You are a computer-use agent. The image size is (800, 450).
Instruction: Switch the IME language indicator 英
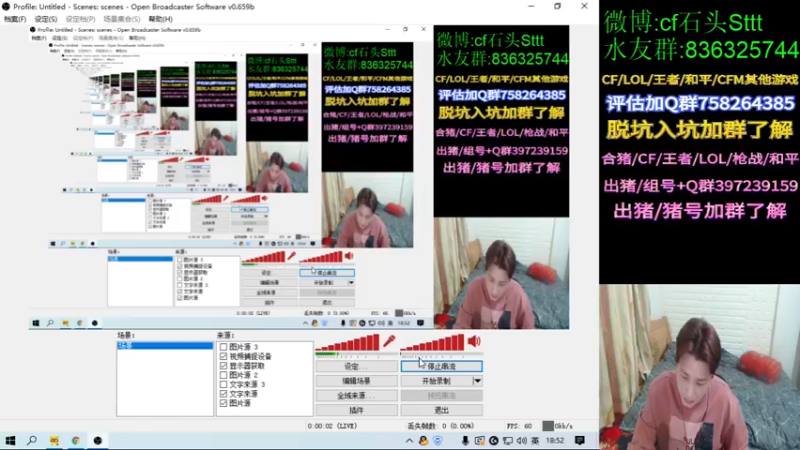pyautogui.click(x=535, y=441)
